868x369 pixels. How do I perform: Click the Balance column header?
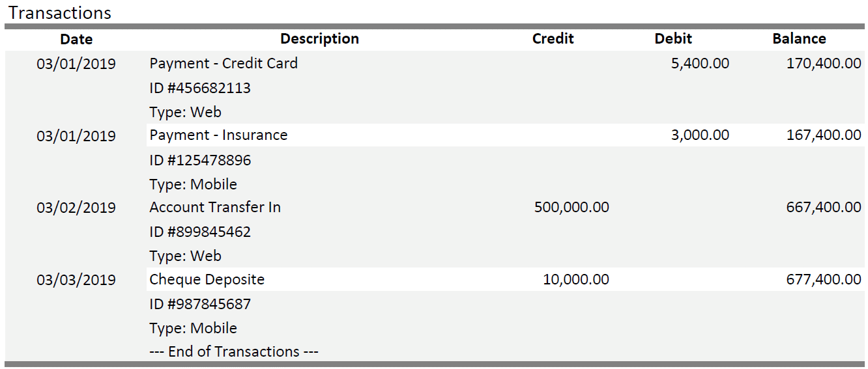[799, 39]
